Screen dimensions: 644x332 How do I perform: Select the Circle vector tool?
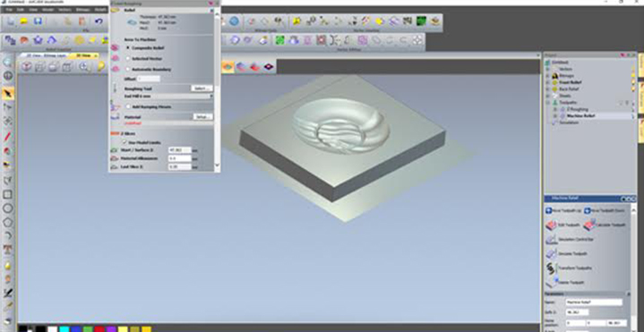coord(8,209)
